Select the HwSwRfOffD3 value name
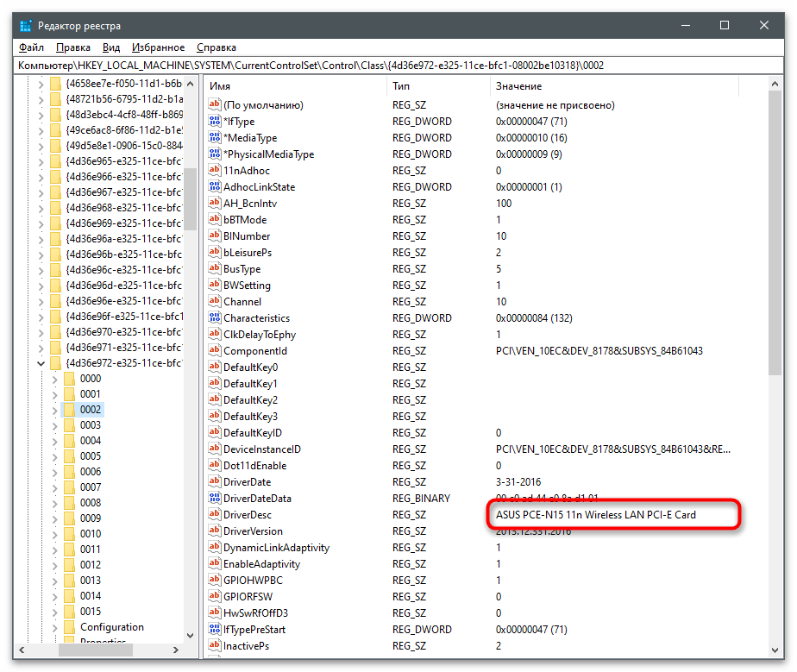 (255, 613)
